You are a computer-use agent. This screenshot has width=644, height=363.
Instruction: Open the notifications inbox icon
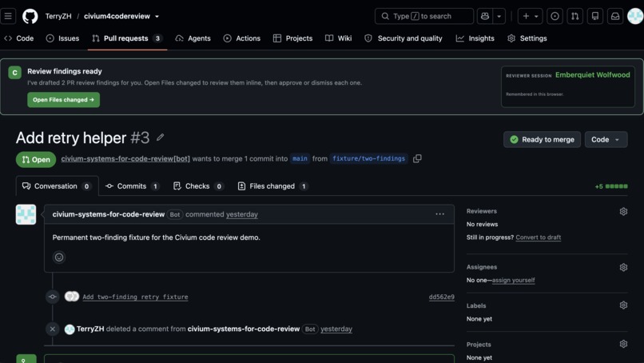pyautogui.click(x=615, y=16)
